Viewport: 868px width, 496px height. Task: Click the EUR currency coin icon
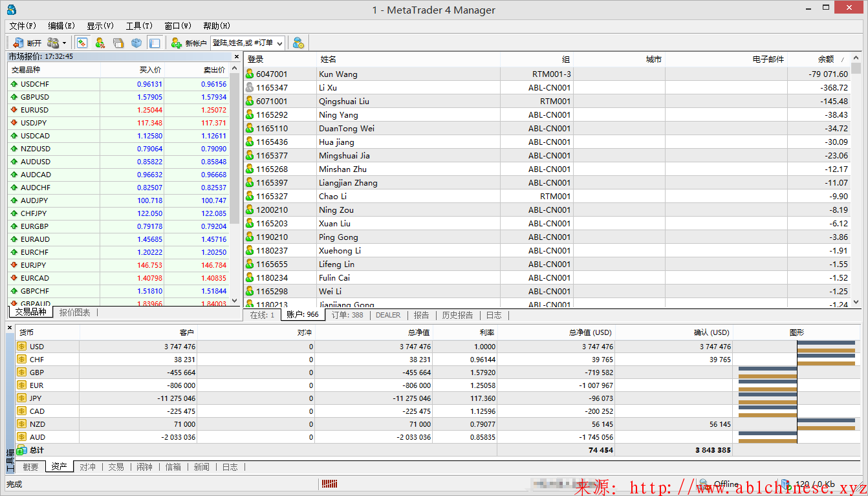click(x=21, y=385)
